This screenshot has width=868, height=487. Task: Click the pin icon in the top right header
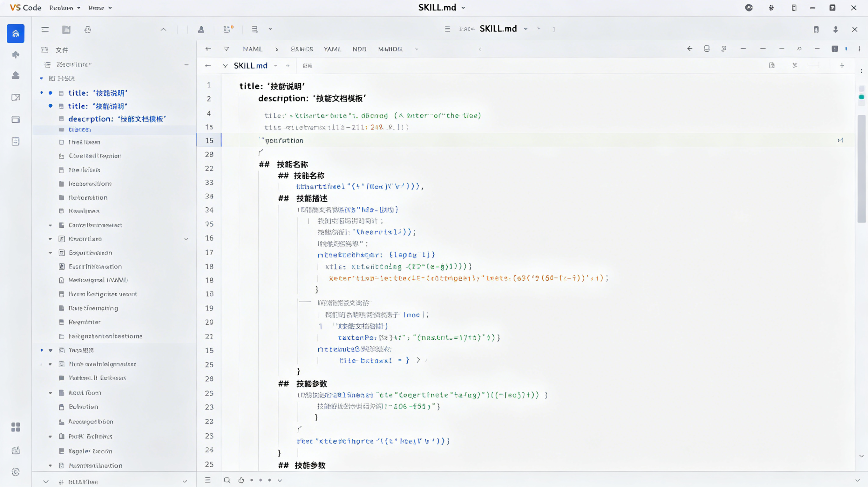pyautogui.click(x=836, y=30)
